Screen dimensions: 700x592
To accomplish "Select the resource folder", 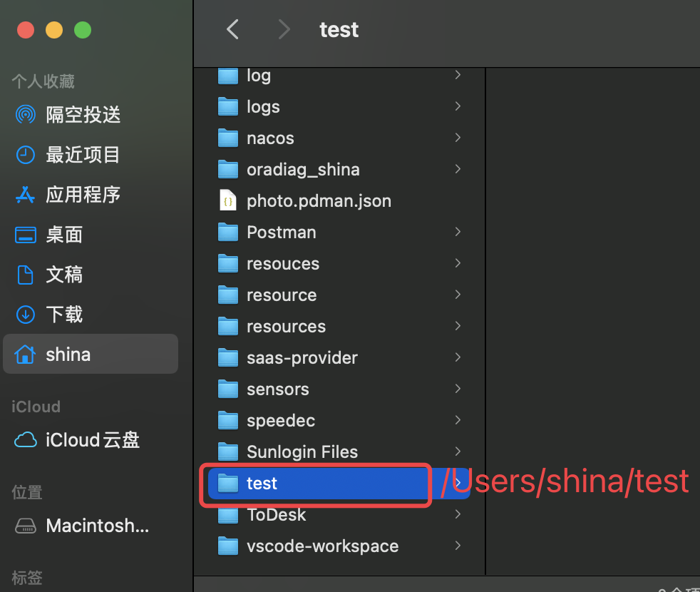I will [x=339, y=295].
